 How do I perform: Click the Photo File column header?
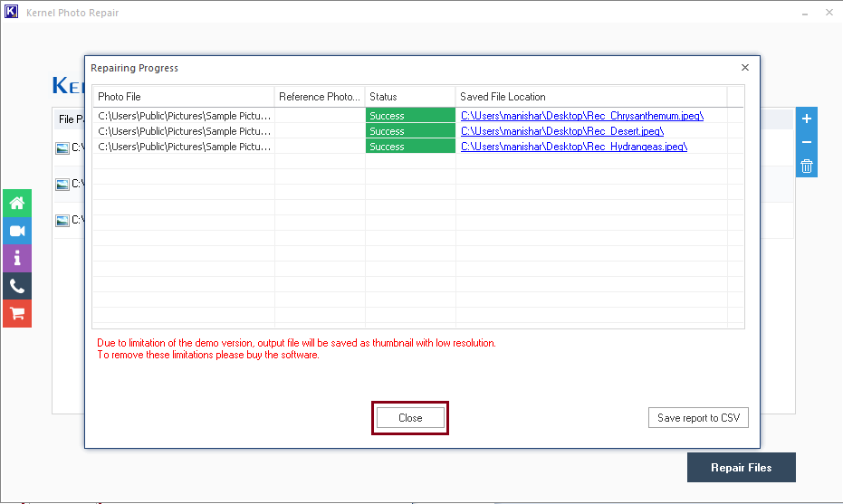coord(183,97)
